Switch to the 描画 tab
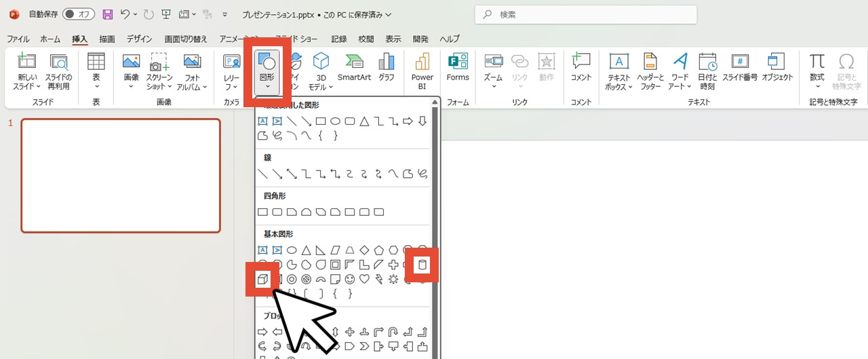The height and width of the screenshot is (359, 868). click(x=107, y=39)
